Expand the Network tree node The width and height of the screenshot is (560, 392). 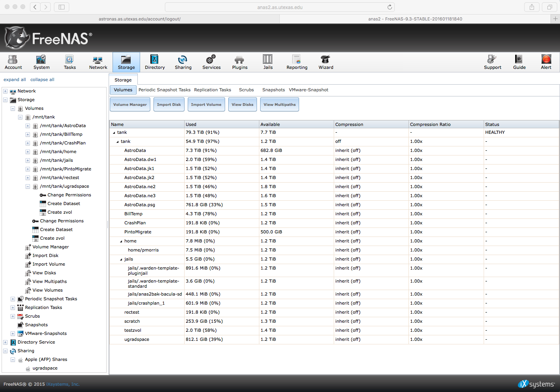(x=5, y=91)
